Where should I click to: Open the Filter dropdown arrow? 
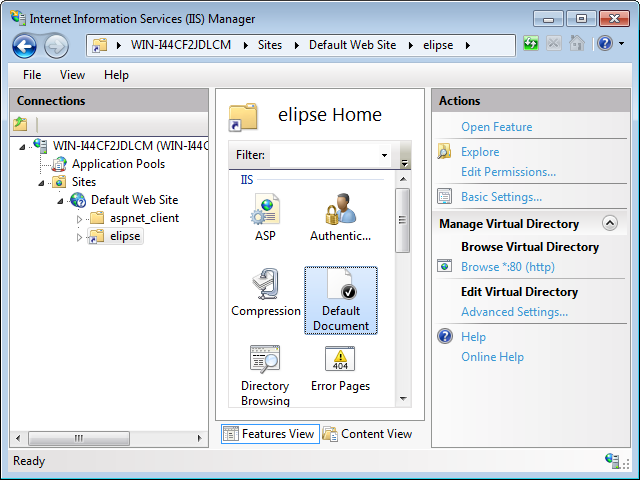point(384,155)
